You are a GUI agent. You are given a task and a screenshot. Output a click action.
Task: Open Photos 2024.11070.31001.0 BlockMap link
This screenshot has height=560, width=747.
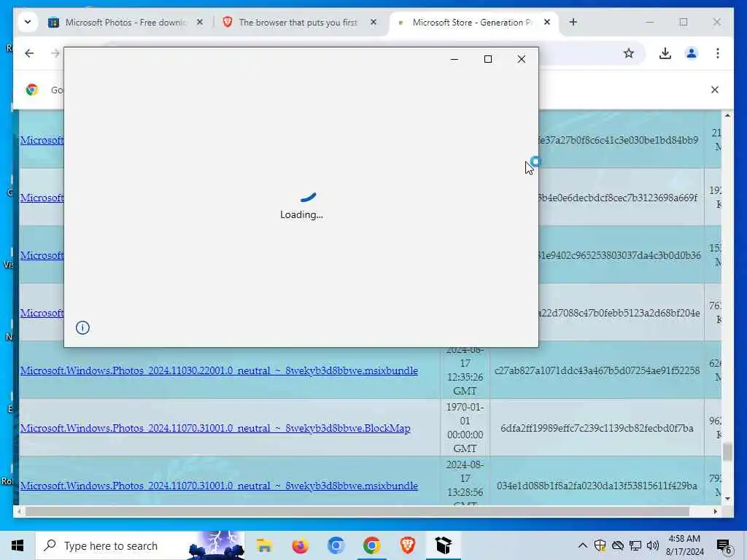point(215,428)
